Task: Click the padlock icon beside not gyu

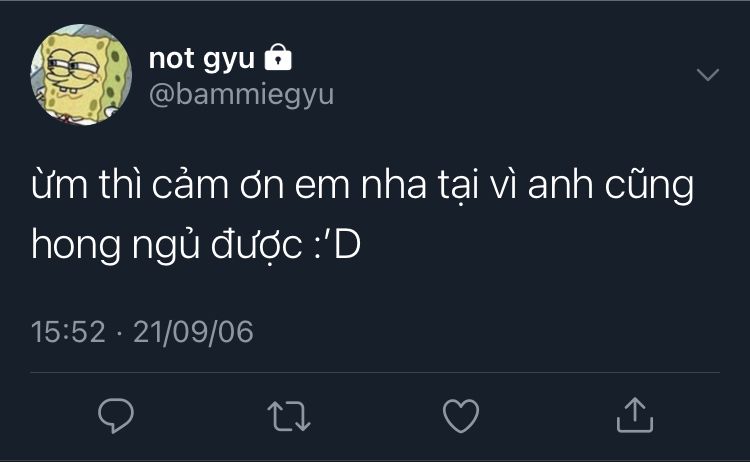Action: tap(278, 57)
